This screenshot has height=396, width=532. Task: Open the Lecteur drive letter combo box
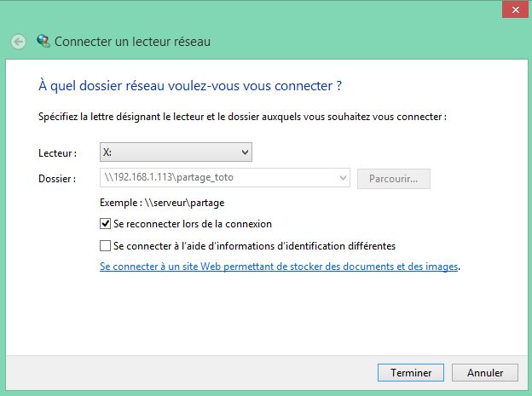(176, 152)
